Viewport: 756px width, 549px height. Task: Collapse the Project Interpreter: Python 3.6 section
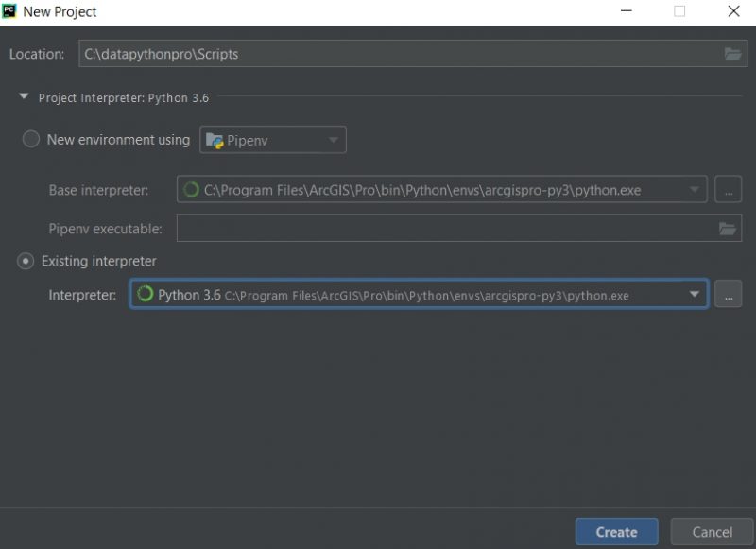coord(22,97)
